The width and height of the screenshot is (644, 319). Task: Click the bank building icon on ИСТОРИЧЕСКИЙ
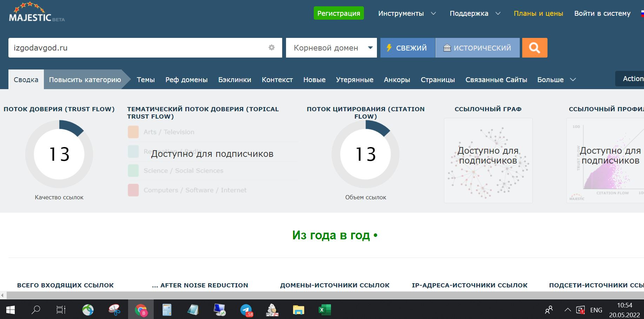pyautogui.click(x=447, y=48)
